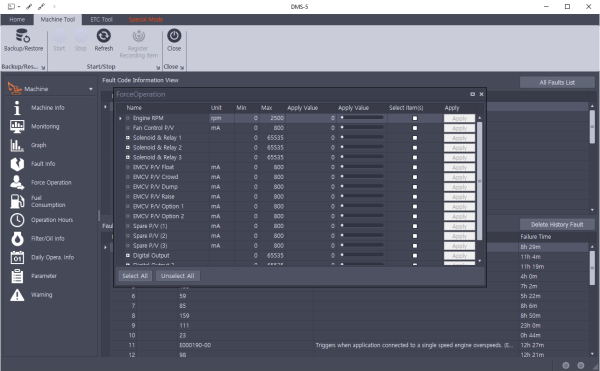Switch to the ETC Tool tab

[101, 20]
